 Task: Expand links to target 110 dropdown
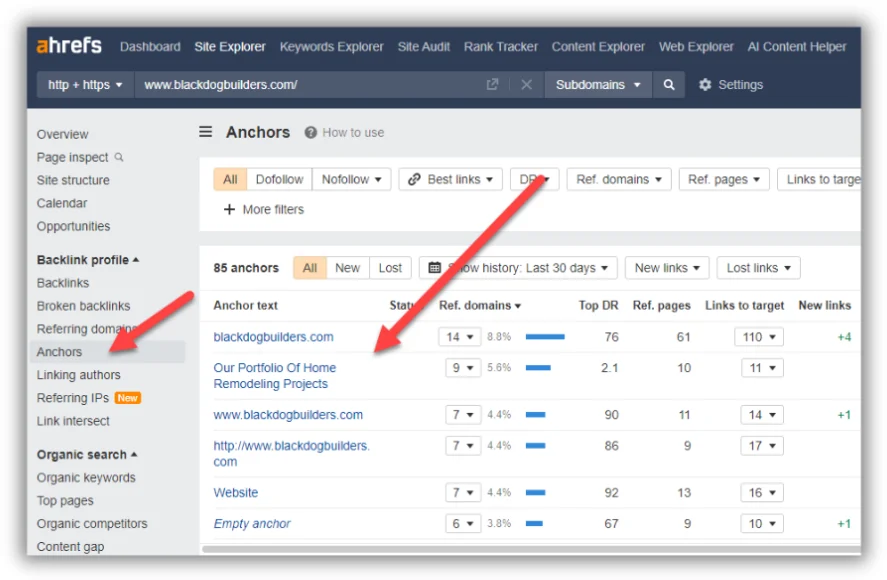coord(759,337)
